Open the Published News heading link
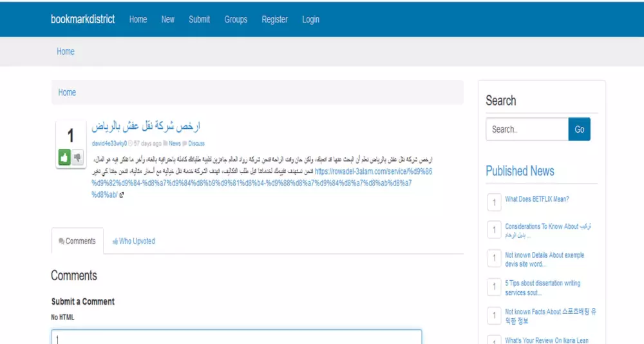This screenshot has height=344, width=644. pyautogui.click(x=520, y=171)
